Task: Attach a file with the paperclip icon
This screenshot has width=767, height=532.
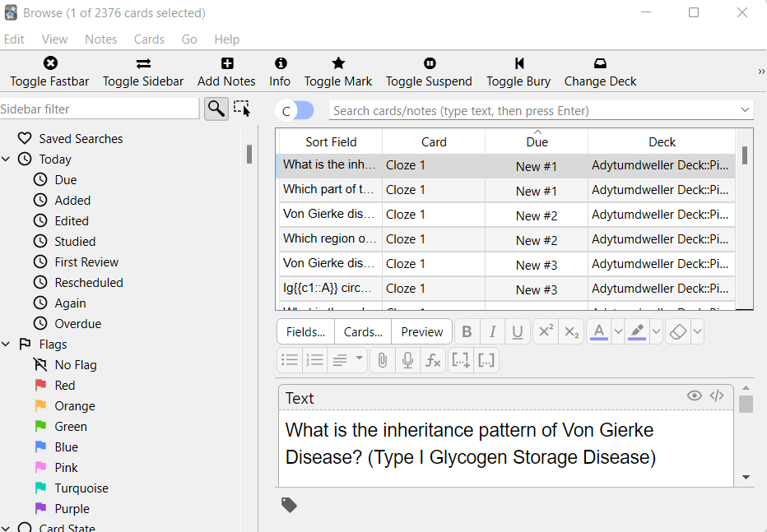Action: [382, 360]
